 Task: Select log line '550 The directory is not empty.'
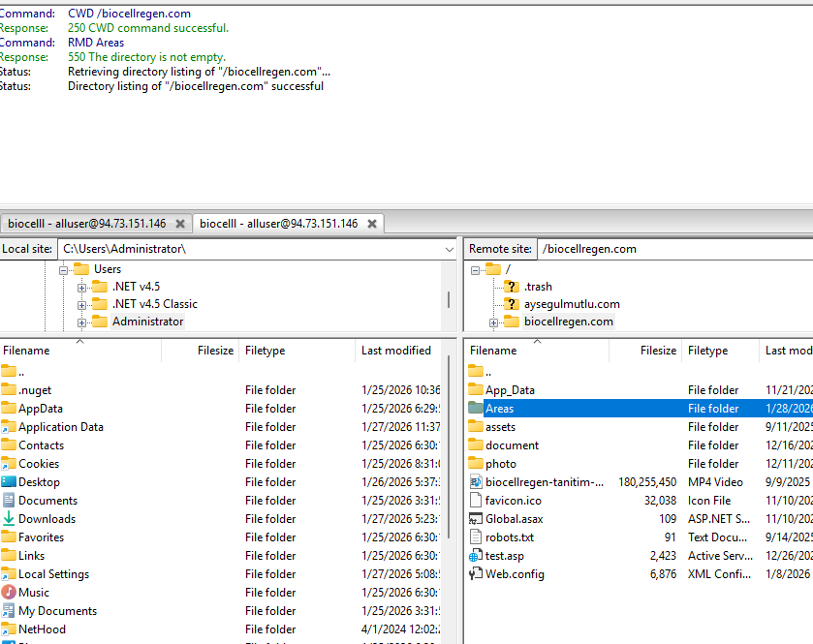click(146, 57)
